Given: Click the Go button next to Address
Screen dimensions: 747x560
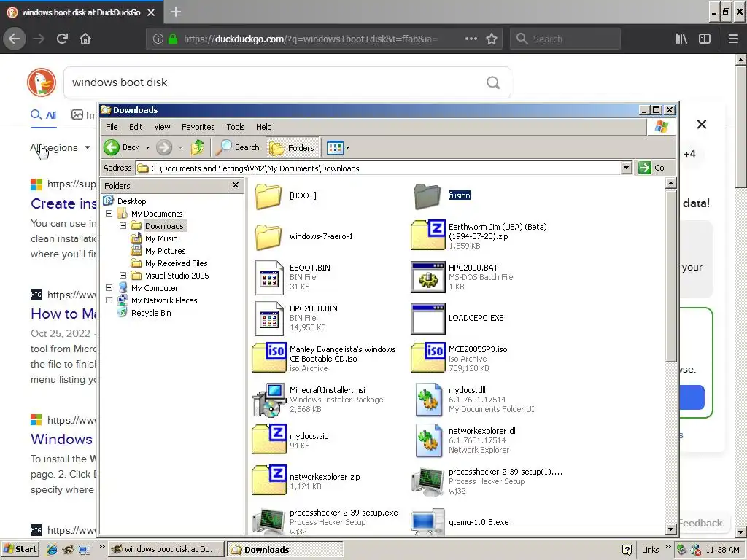Looking at the screenshot, I should coord(651,168).
